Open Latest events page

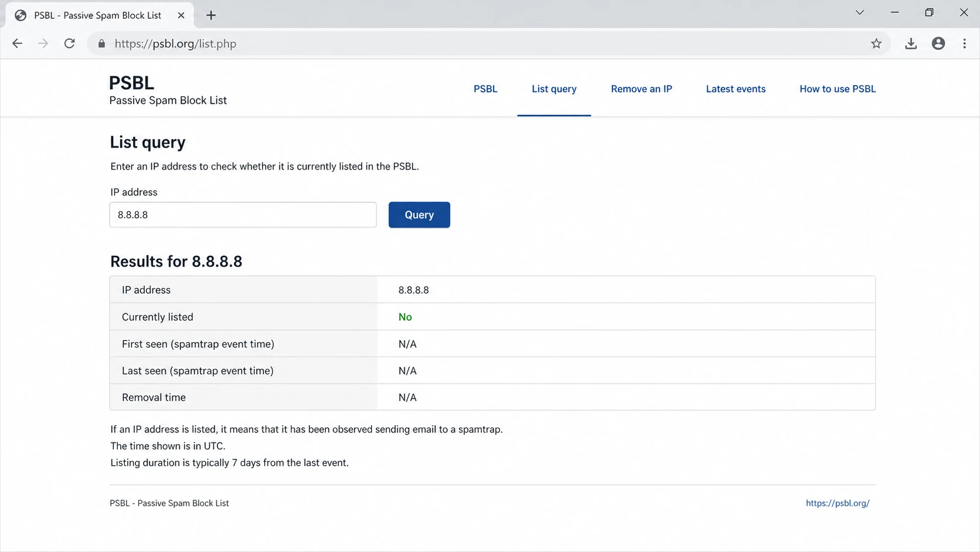point(736,89)
